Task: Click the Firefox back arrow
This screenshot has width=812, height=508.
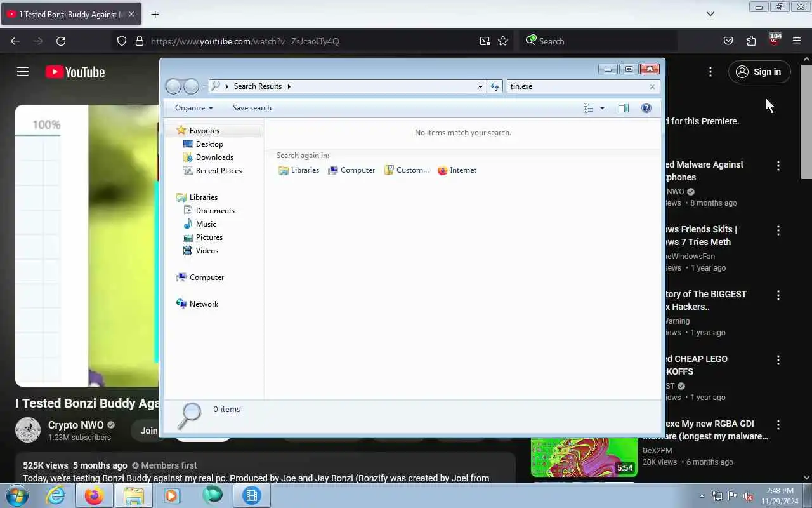Action: [x=15, y=41]
